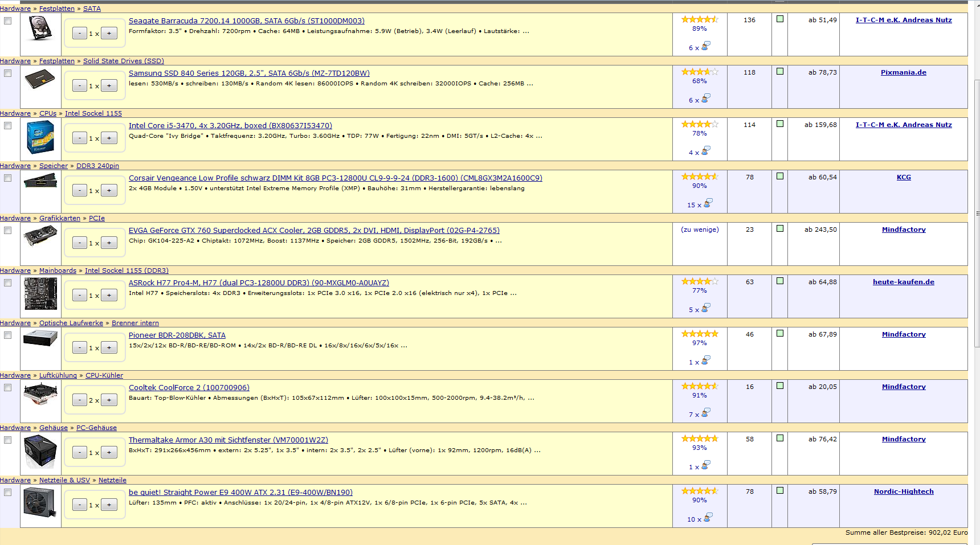This screenshot has height=545, width=980.
Task: Open Mindfactory link in the EVGA GeForce row
Action: pos(904,230)
